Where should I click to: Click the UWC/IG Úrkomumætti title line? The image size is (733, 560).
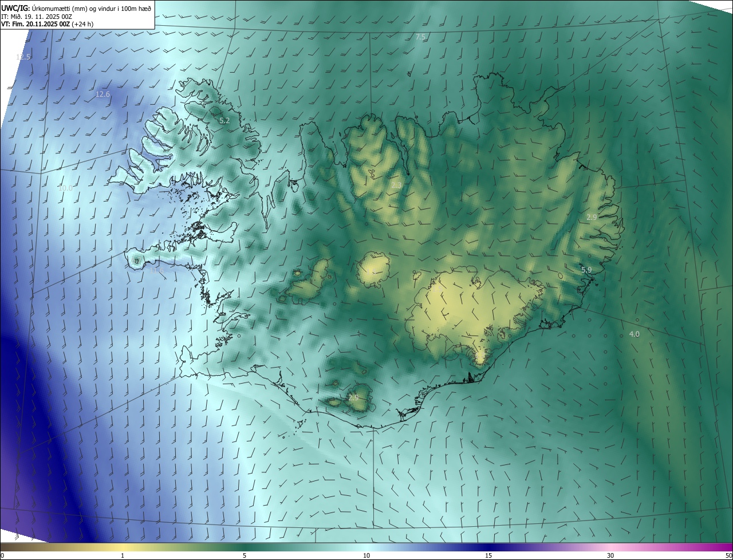pos(76,8)
